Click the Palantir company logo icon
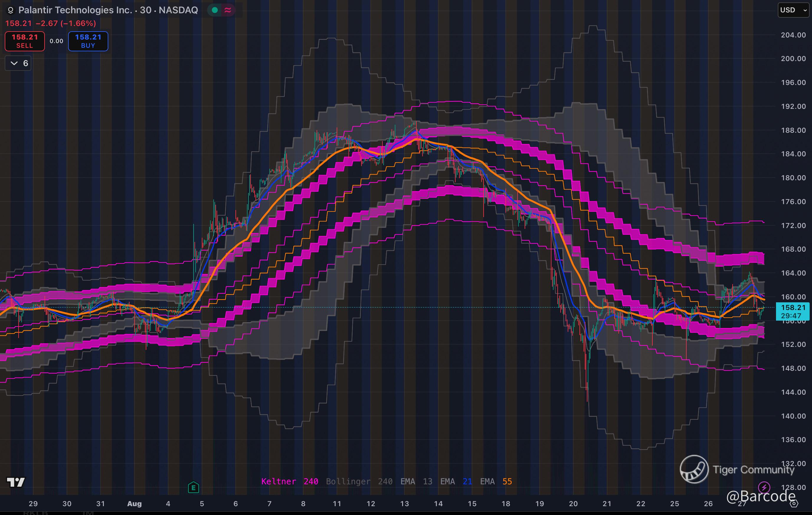 10,10
